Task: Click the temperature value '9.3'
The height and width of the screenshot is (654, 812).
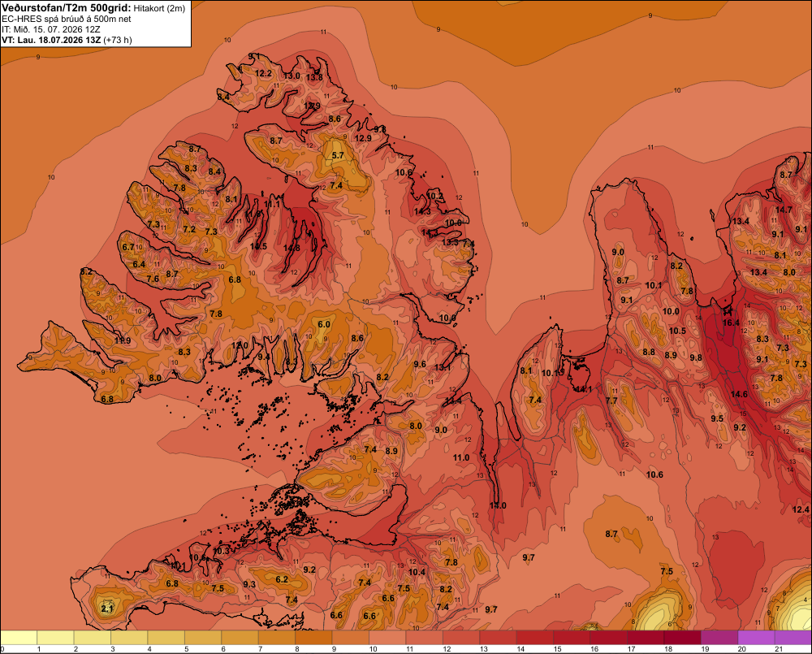Action: pyautogui.click(x=249, y=584)
